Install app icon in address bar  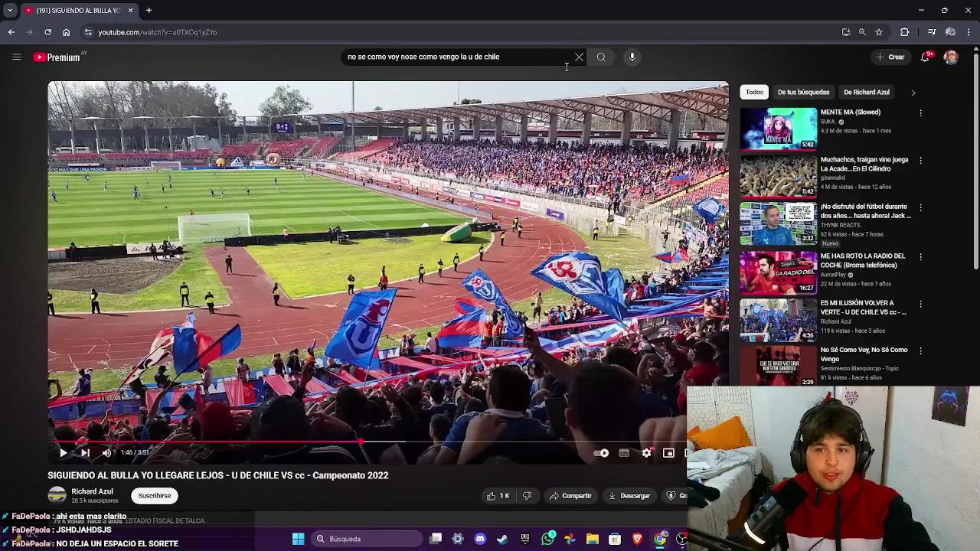point(845,32)
